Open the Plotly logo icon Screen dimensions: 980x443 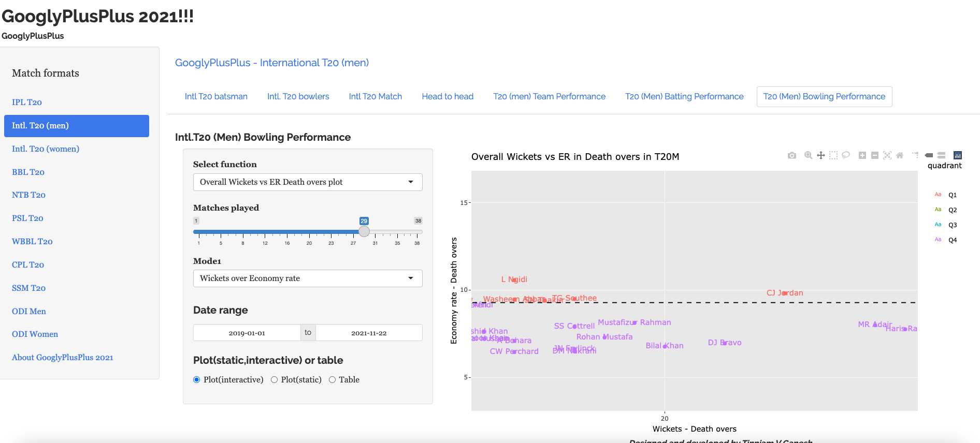tap(958, 155)
